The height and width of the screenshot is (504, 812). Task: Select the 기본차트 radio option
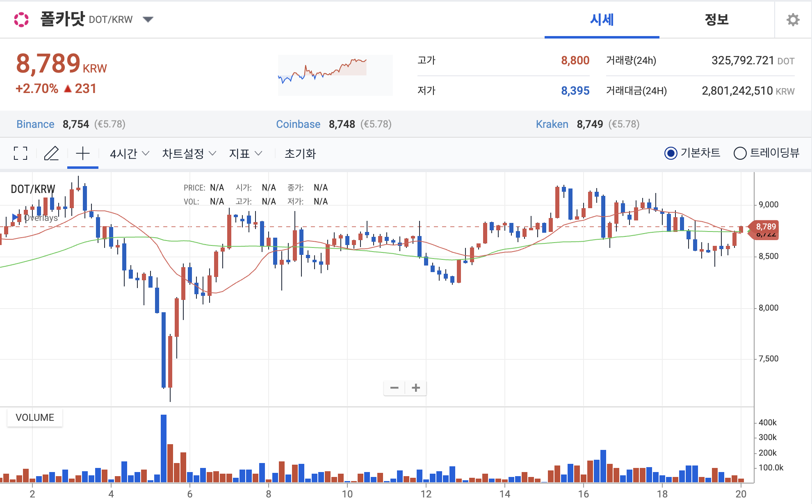671,153
